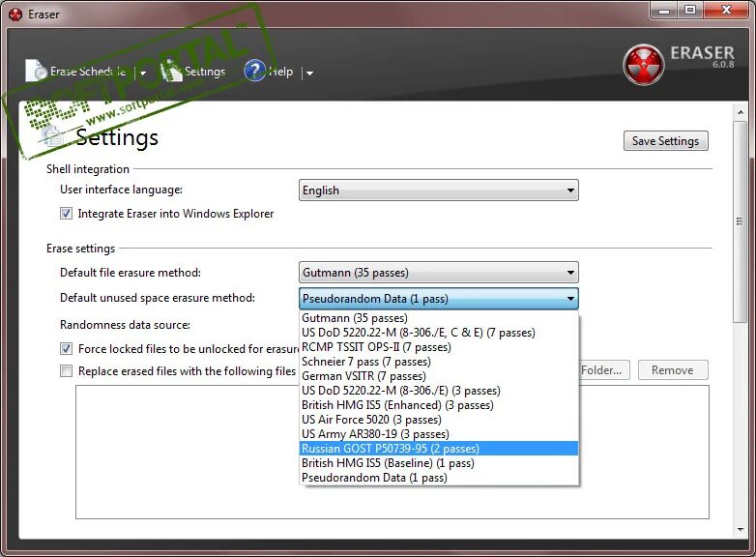Click inside the replacement files list box
Image resolution: width=756 pixels, height=557 pixels.
(x=392, y=452)
